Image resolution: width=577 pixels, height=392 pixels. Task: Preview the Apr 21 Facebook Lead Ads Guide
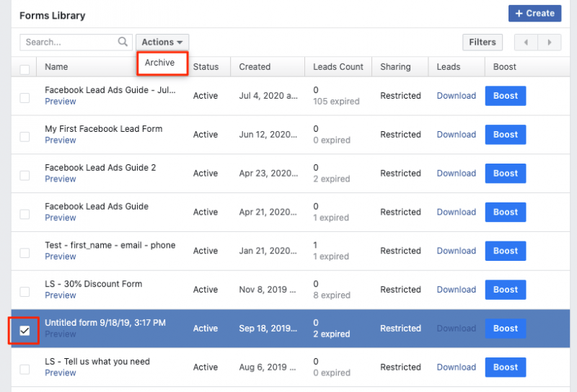[61, 218]
